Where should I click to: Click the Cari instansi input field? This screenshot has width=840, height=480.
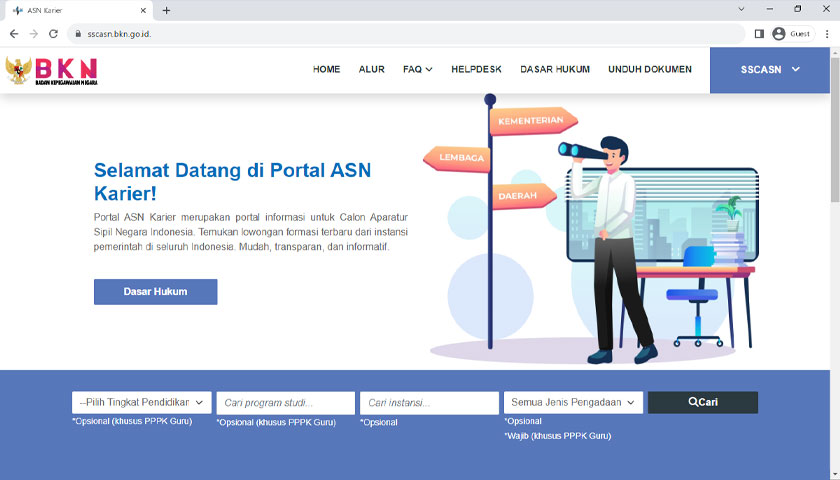tap(429, 403)
